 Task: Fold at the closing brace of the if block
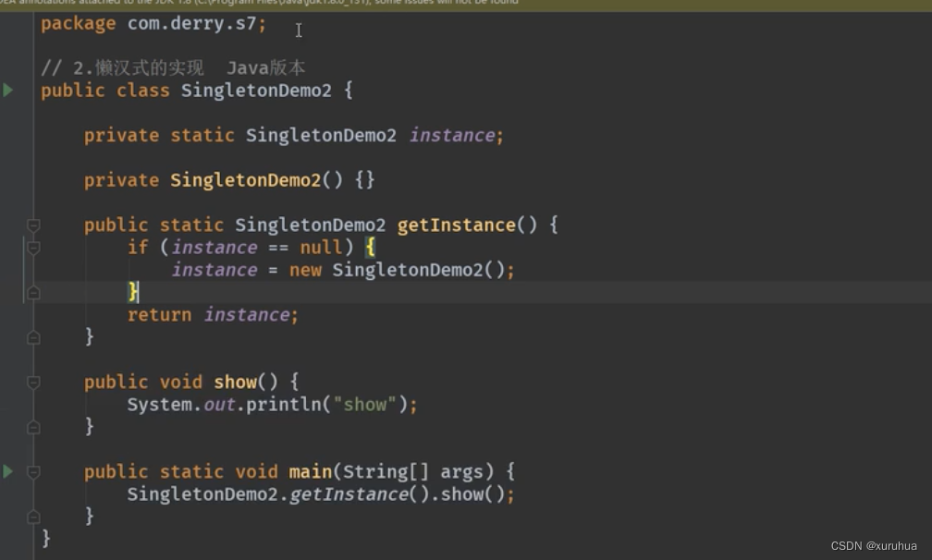click(x=34, y=293)
